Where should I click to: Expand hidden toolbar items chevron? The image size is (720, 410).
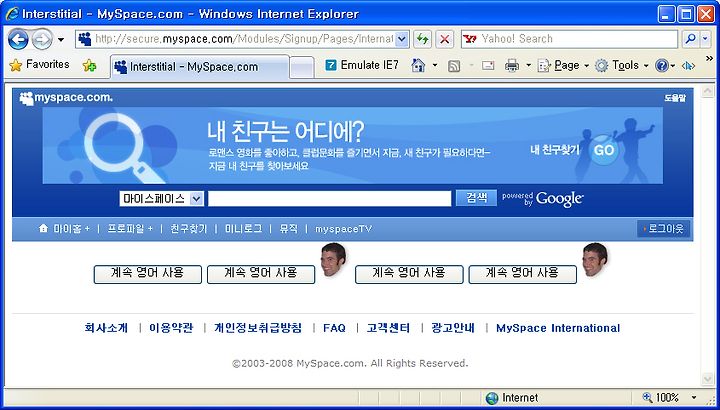tap(709, 59)
